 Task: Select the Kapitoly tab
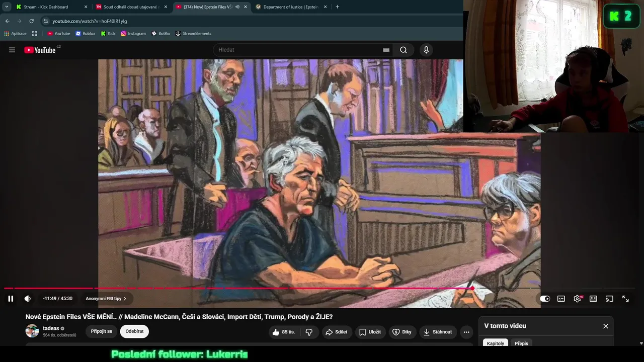[496, 343]
